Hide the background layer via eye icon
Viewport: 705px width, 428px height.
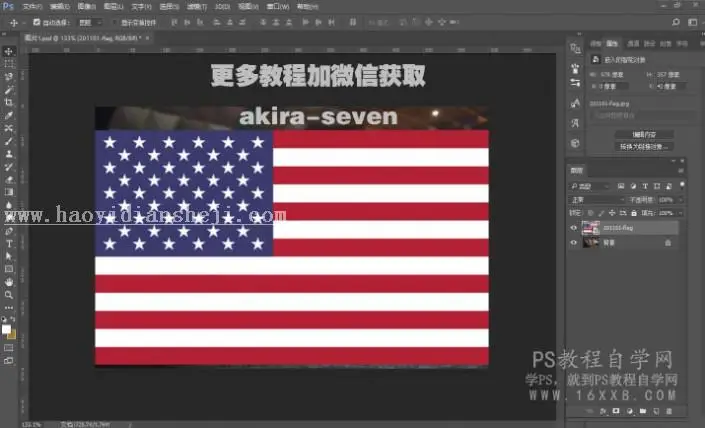(573, 243)
